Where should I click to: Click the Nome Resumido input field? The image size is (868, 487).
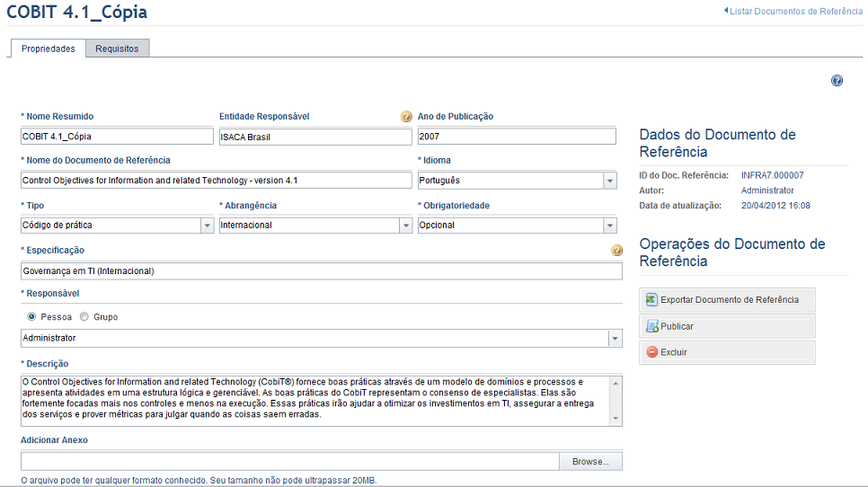click(x=117, y=137)
